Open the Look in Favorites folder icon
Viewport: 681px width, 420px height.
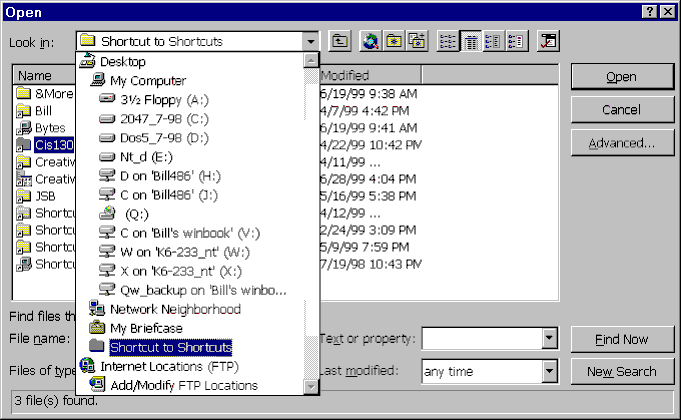point(394,41)
